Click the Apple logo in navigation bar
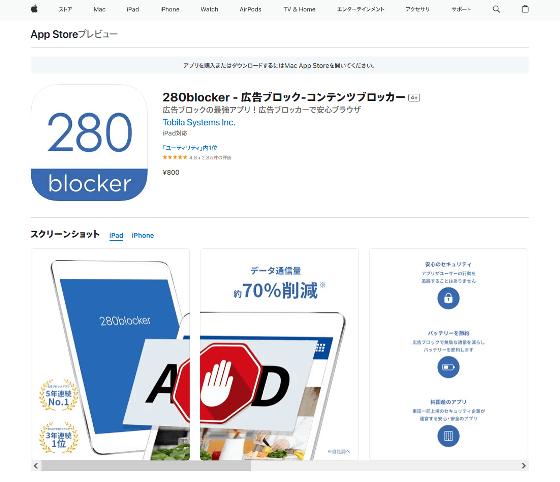The height and width of the screenshot is (482, 560). pos(34,9)
